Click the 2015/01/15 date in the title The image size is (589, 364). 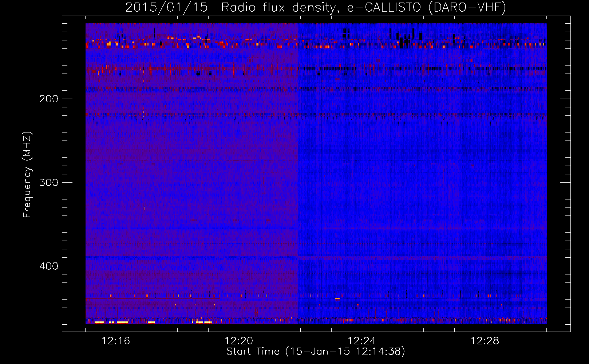pos(166,8)
